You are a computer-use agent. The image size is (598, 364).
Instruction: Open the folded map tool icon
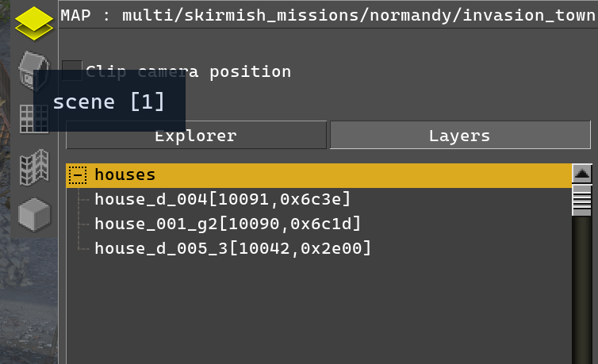[x=34, y=167]
